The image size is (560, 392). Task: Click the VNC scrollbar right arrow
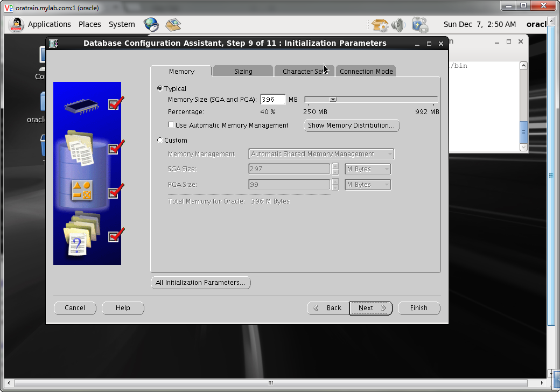(x=542, y=383)
